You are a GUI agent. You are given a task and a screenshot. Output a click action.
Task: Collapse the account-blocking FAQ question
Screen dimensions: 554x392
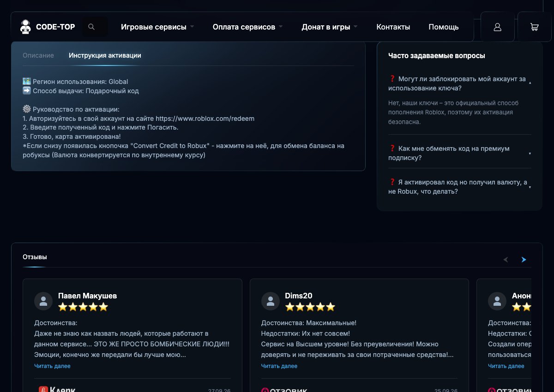coord(460,83)
